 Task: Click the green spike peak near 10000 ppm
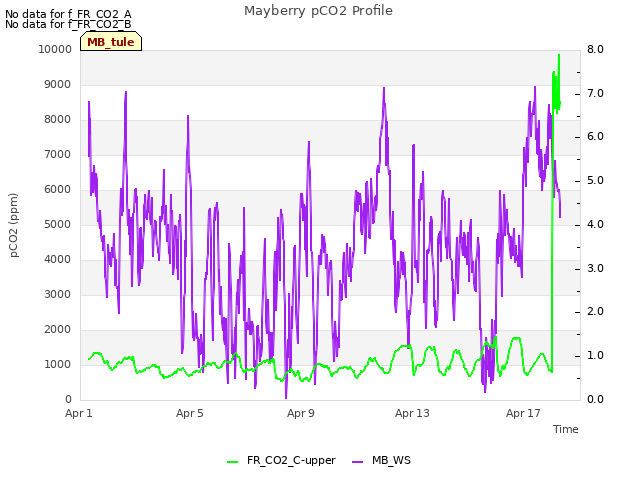559,55
